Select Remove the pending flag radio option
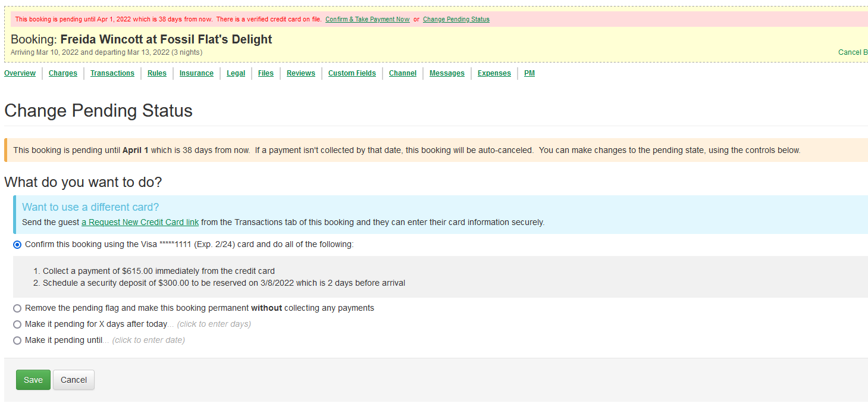Image resolution: width=868 pixels, height=409 pixels. coord(17,308)
